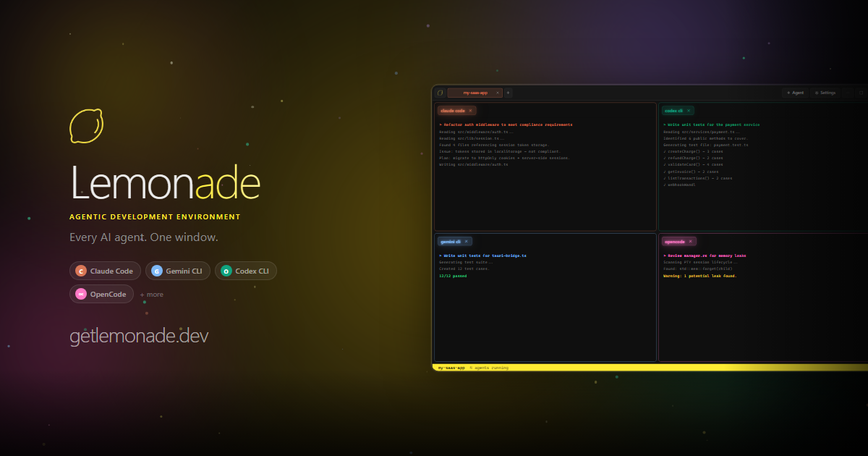The width and height of the screenshot is (868, 456).
Task: Click 'Every AI agent. One window.' text
Action: pos(144,237)
